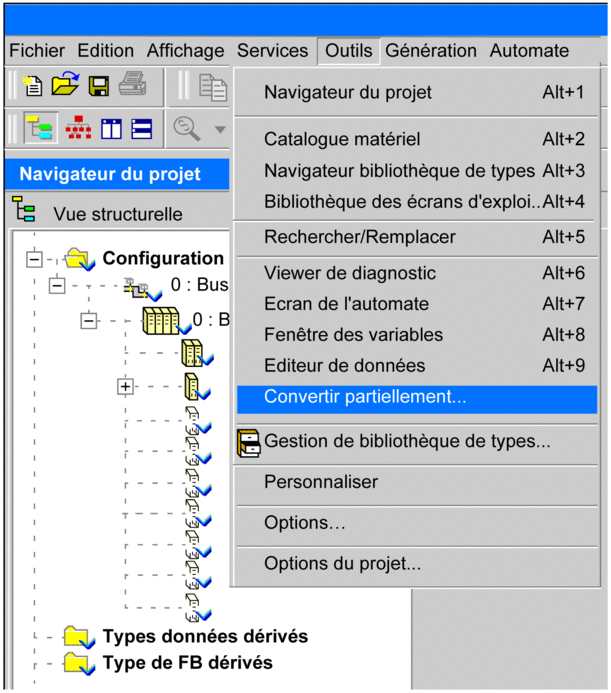Collapse the 0 : Bus tree node
611x693 pixels.
57,285
